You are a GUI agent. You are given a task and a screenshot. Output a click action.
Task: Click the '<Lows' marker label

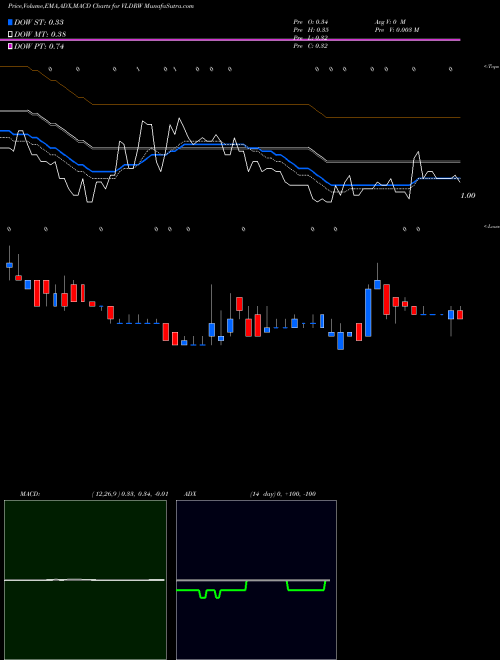(x=491, y=226)
